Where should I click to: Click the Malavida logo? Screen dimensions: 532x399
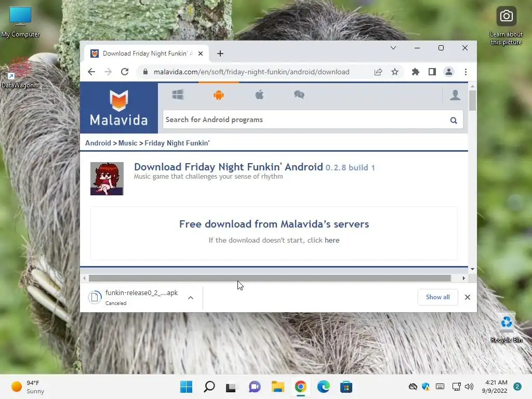(x=119, y=108)
